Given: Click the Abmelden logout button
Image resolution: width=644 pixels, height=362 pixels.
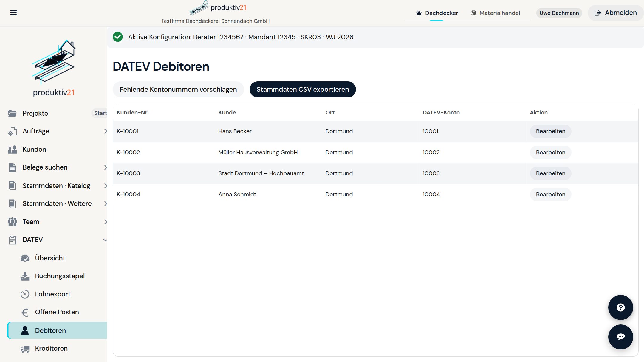Looking at the screenshot, I should pos(615,13).
